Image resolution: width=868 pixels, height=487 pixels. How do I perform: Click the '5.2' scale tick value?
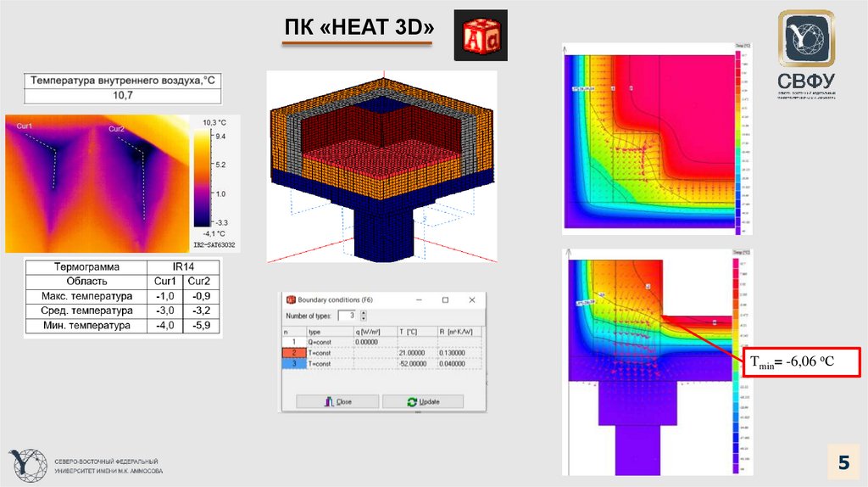click(220, 165)
